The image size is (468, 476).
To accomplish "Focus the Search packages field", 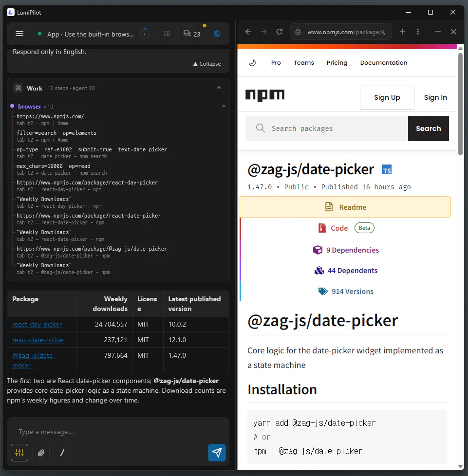I will coord(326,128).
